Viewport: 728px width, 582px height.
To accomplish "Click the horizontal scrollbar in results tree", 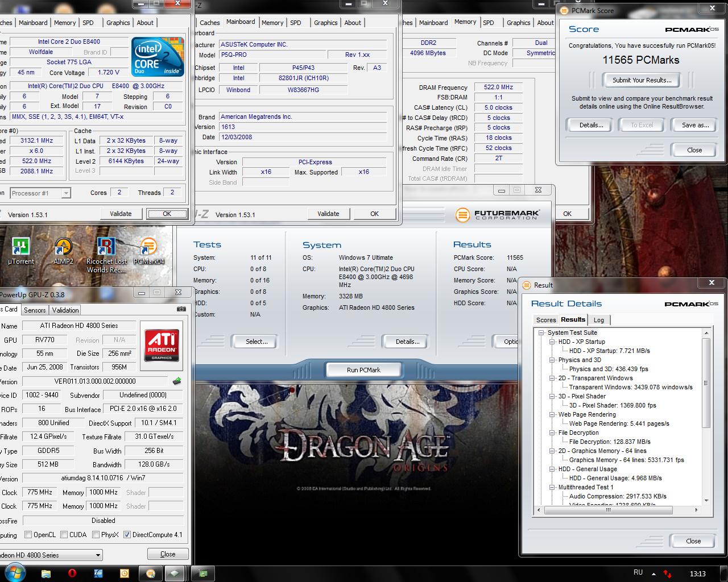I will (x=608, y=510).
